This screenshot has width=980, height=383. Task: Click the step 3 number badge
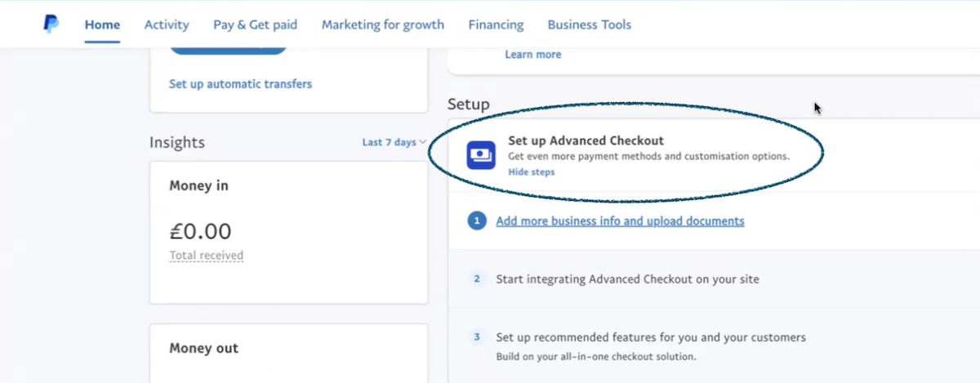pyautogui.click(x=477, y=337)
